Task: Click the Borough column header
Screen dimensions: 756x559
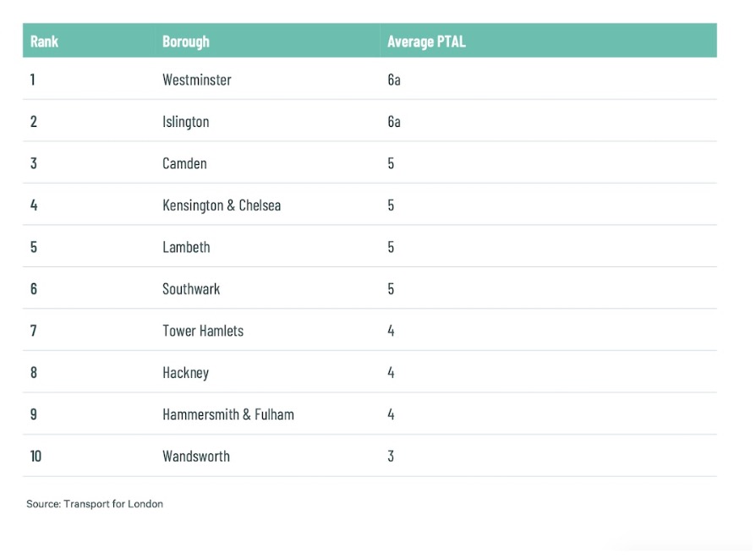Action: pyautogui.click(x=185, y=41)
